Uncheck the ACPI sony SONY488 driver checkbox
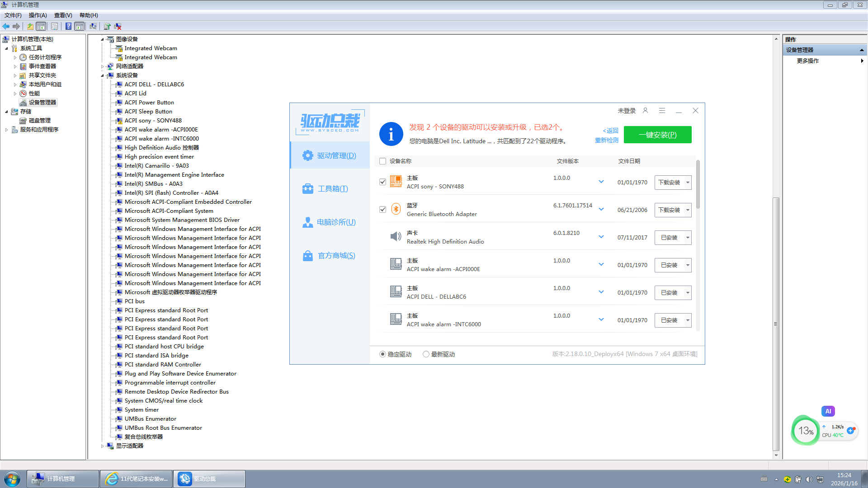 point(383,182)
